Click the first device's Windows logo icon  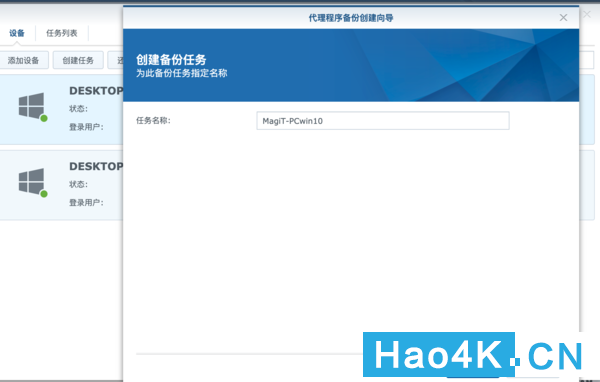pos(31,106)
